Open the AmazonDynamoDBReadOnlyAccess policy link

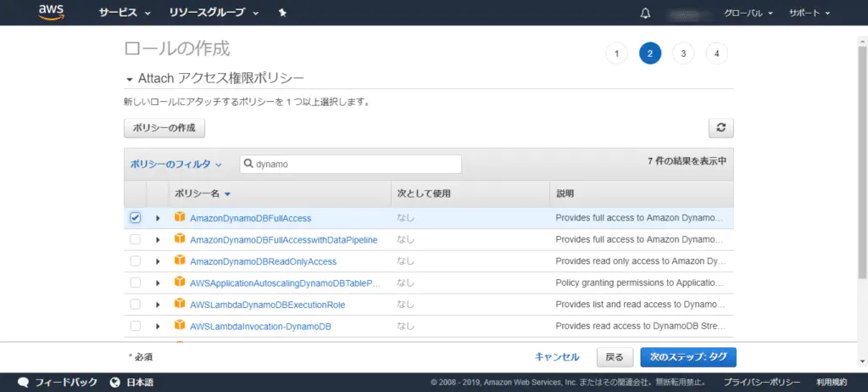pyautogui.click(x=263, y=261)
